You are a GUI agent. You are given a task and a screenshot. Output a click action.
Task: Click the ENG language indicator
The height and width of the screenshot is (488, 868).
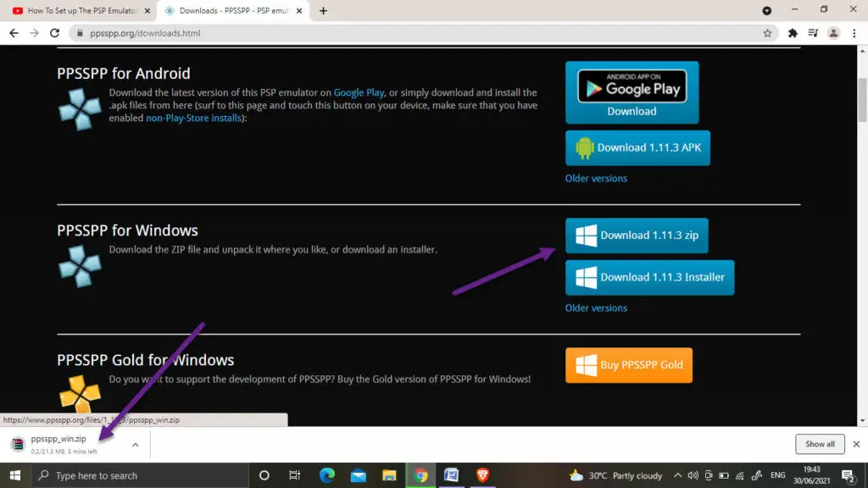pos(778,475)
